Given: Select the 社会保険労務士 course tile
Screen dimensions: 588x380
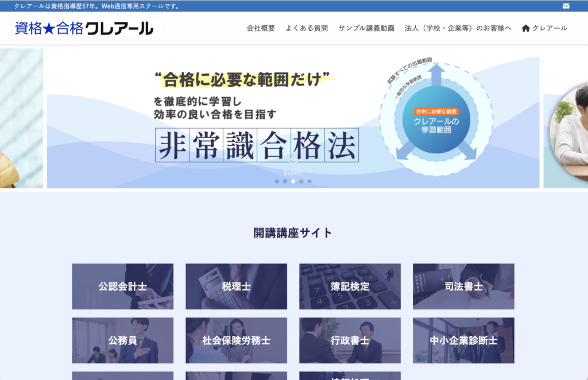Looking at the screenshot, I should click(x=236, y=340).
